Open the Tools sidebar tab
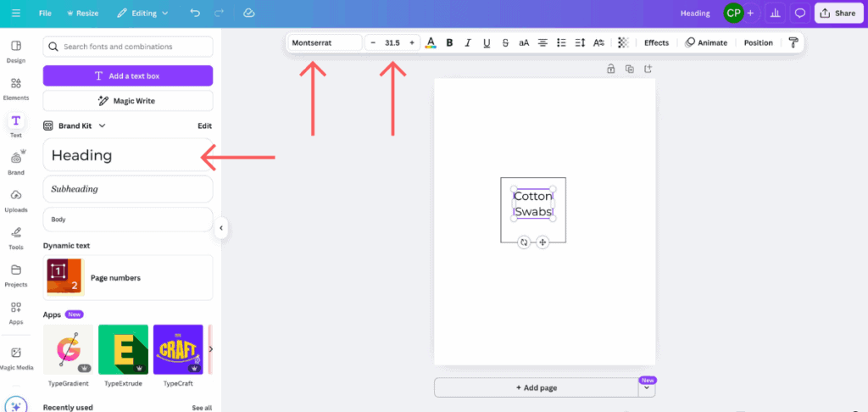Screen dimensions: 868x412 [x=16, y=237]
